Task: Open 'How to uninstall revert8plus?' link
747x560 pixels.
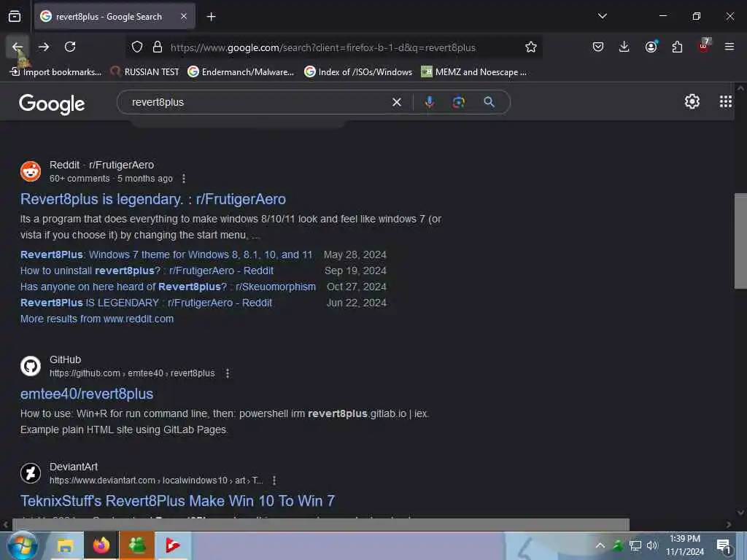Action: [x=147, y=271]
